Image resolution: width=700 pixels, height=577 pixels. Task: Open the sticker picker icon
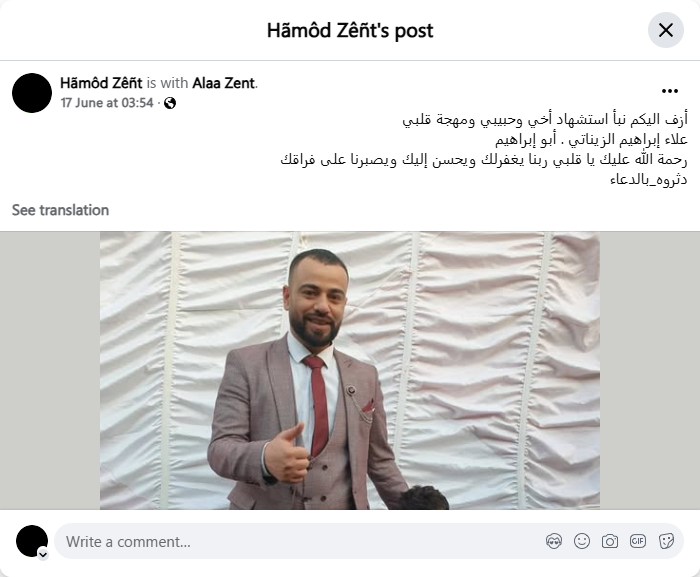pos(666,541)
